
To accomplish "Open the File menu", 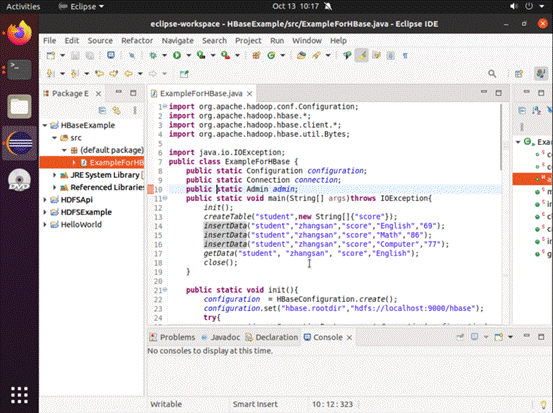I will click(x=49, y=41).
